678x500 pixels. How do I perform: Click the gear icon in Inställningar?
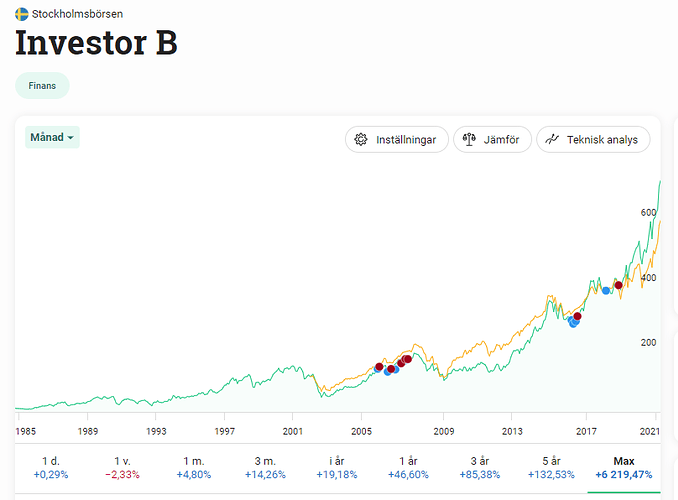(361, 140)
